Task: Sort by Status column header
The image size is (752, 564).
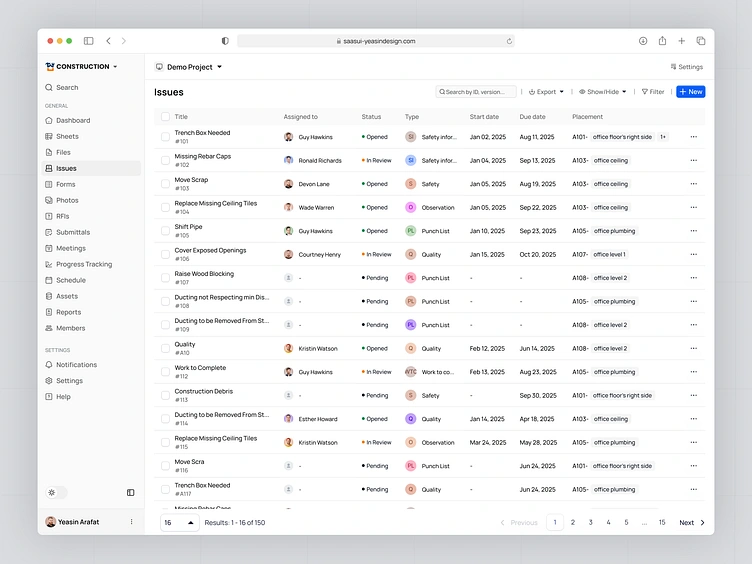Action: [371, 117]
